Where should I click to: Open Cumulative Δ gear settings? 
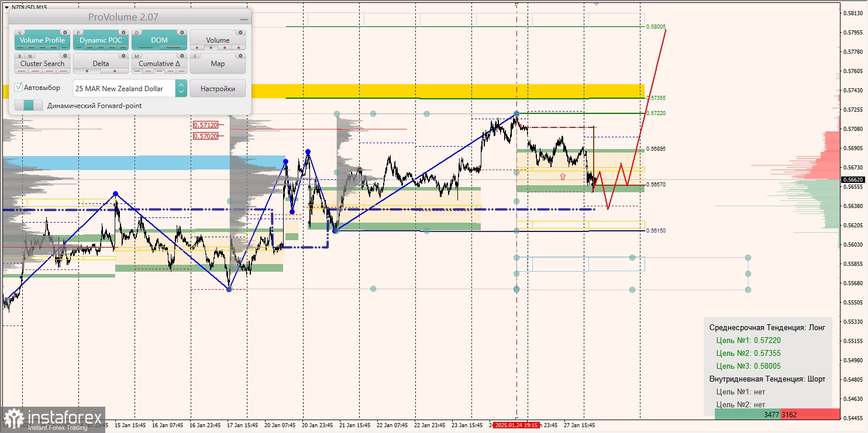tap(182, 56)
